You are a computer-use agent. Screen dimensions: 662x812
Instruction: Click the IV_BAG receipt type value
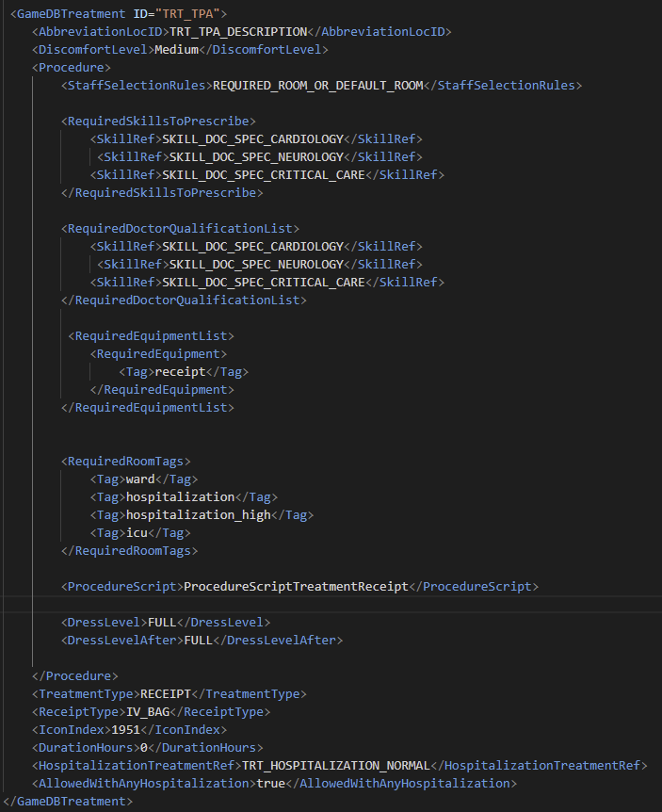coord(148,711)
